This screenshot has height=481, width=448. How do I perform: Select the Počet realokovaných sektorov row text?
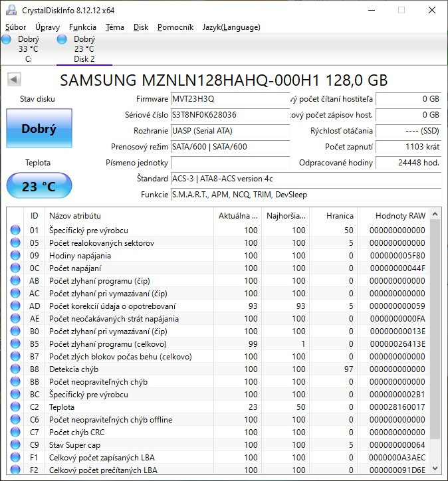tap(102, 243)
